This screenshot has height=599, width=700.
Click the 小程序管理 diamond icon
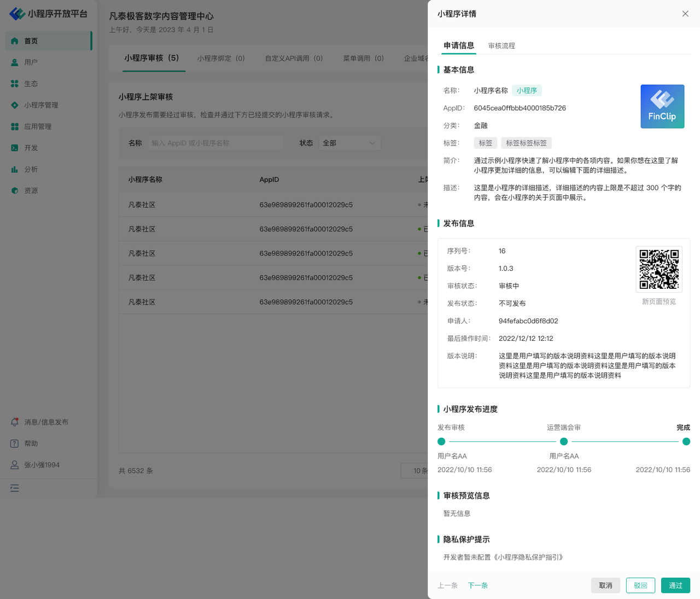tap(15, 105)
